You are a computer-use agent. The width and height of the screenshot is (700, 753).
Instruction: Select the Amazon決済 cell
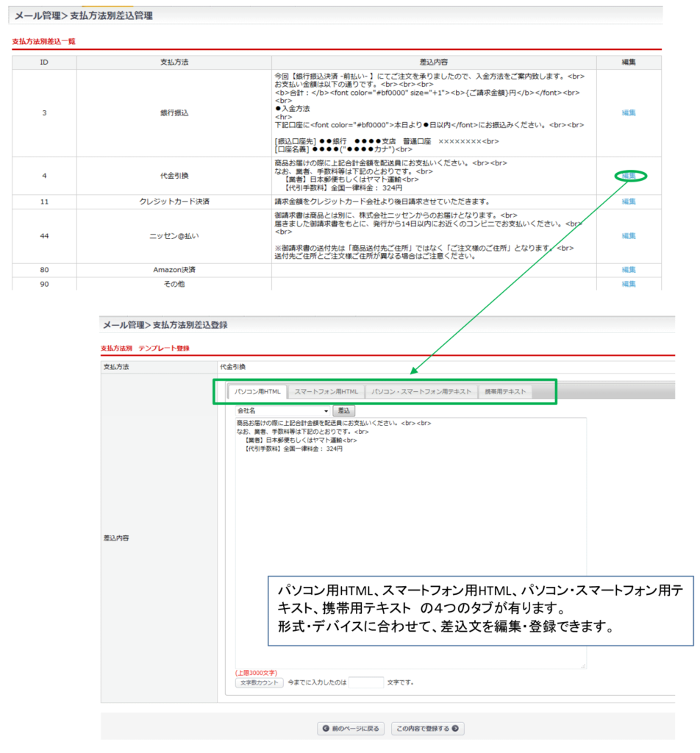click(x=174, y=270)
